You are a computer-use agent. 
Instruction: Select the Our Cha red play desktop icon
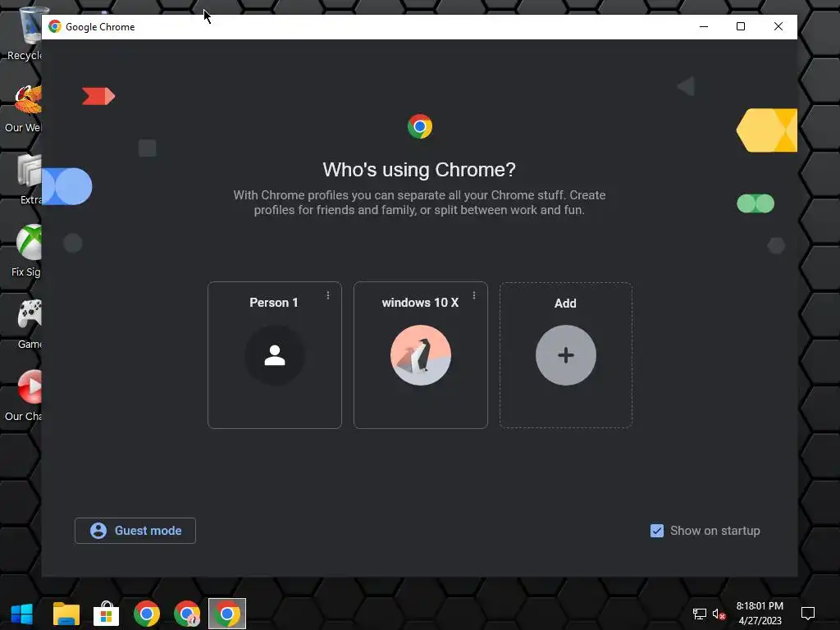(24, 395)
